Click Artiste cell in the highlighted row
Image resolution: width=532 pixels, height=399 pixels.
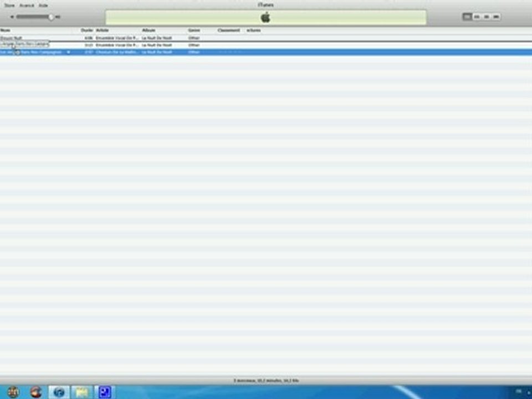(117, 52)
